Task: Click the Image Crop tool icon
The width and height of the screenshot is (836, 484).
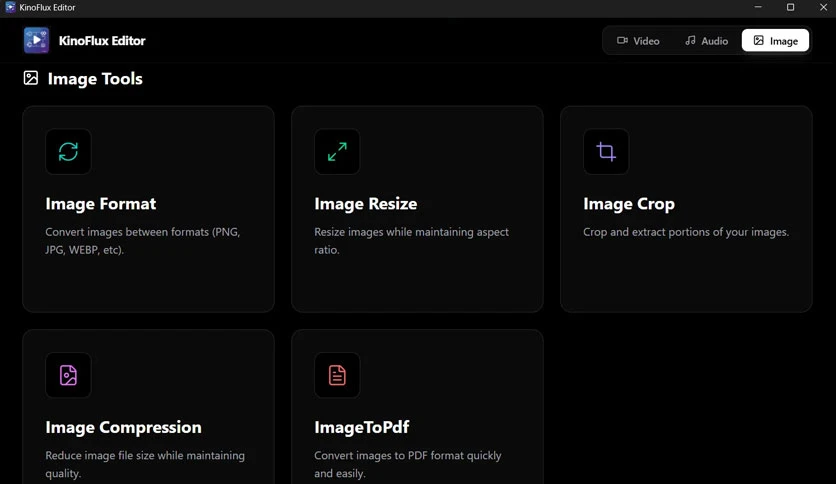Action: tap(606, 151)
